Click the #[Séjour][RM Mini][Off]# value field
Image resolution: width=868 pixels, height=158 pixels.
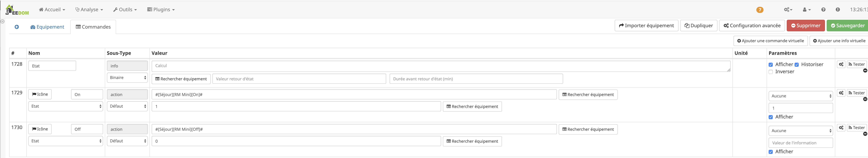(x=354, y=129)
